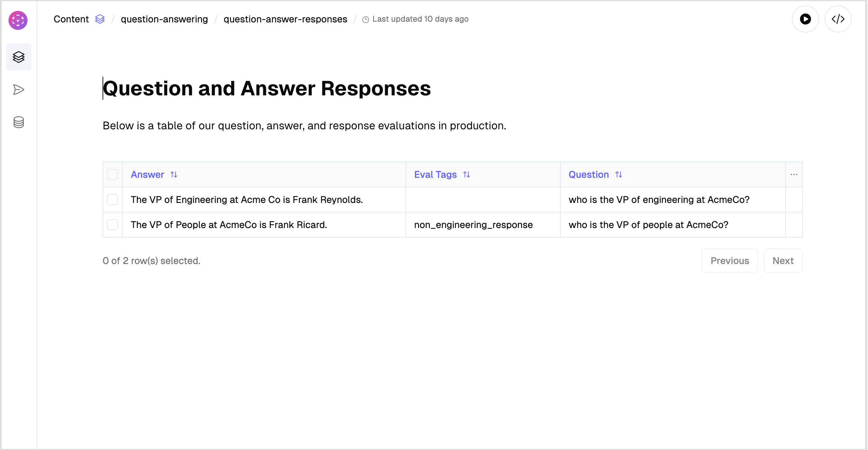868x450 pixels.
Task: Select the Frank Ricard row checkbox
Action: (x=112, y=225)
